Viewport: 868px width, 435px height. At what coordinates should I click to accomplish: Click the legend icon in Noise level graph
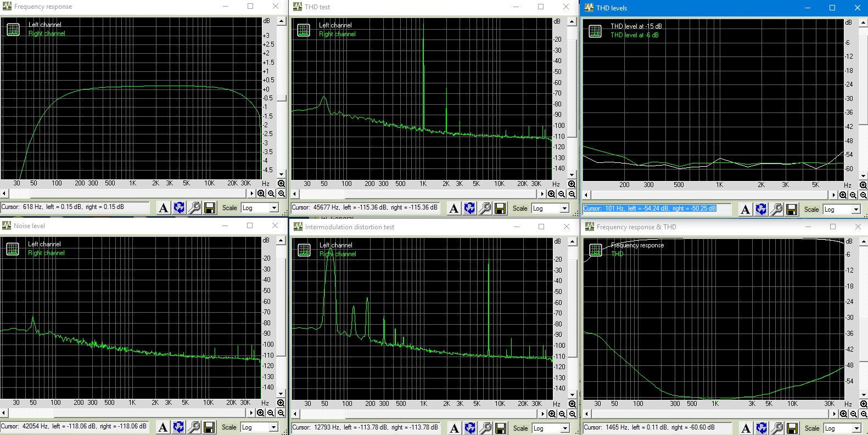point(13,249)
